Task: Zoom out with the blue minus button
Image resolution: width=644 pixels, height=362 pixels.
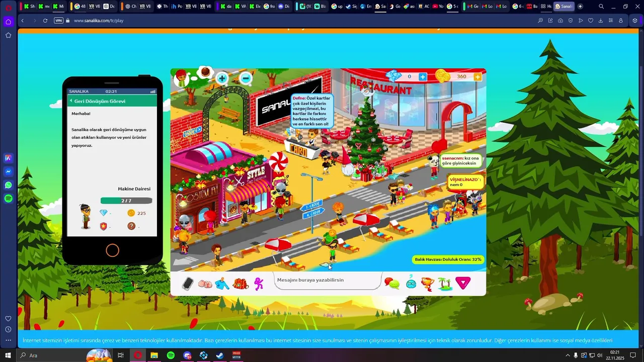Action: [246, 78]
